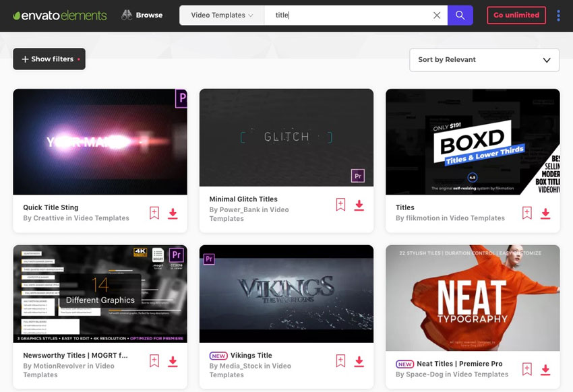Viewport: 573px width, 392px height.
Task: Download the Minimal Glitch Titles template
Action: pyautogui.click(x=359, y=205)
